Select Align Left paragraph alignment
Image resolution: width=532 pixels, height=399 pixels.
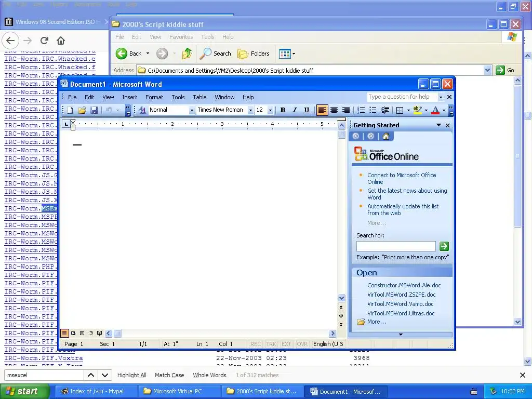(x=322, y=110)
